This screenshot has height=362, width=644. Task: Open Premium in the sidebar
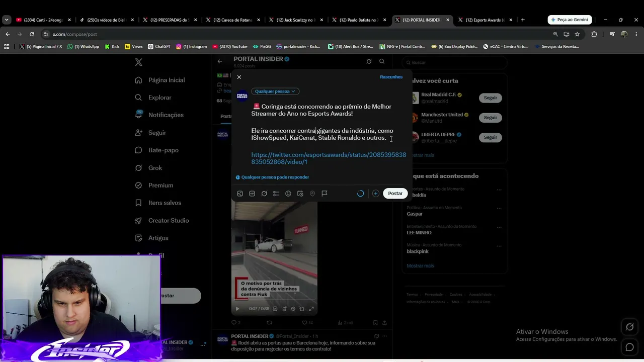154,186
